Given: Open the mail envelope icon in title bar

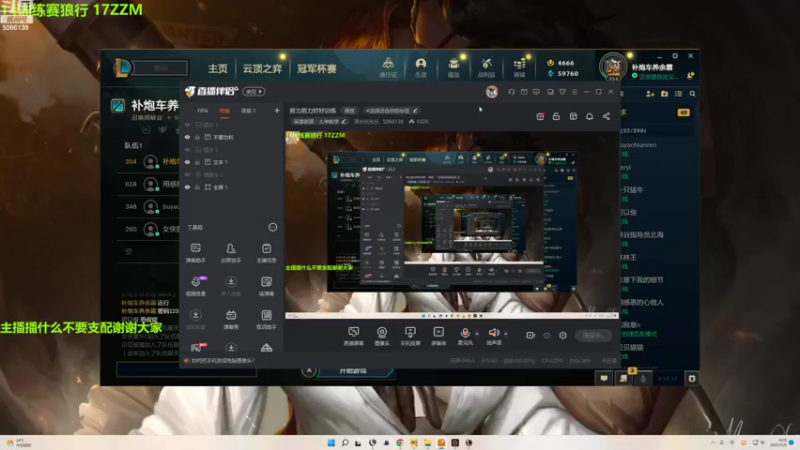Looking at the screenshot, I should point(524,92).
